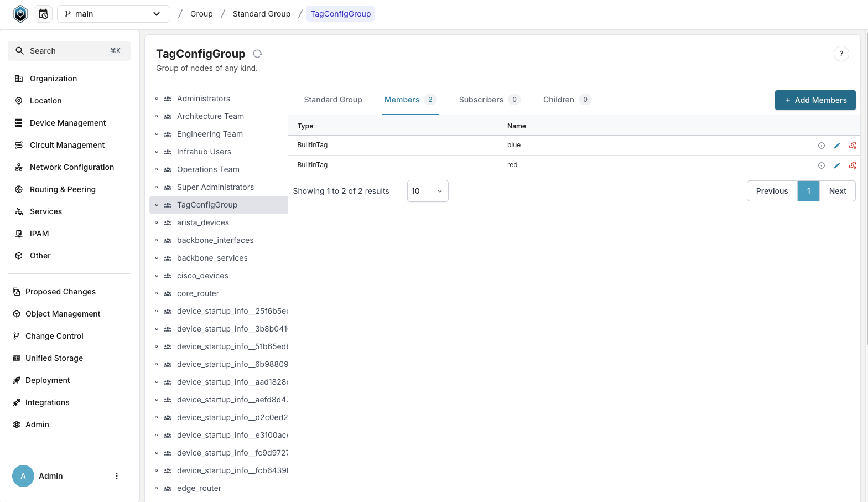Expand Device Management sidebar menu

point(67,123)
